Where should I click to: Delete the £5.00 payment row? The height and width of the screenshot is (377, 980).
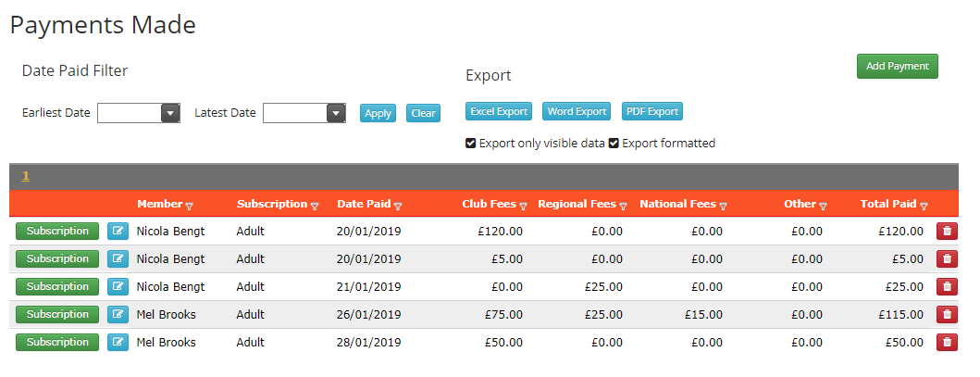(947, 258)
